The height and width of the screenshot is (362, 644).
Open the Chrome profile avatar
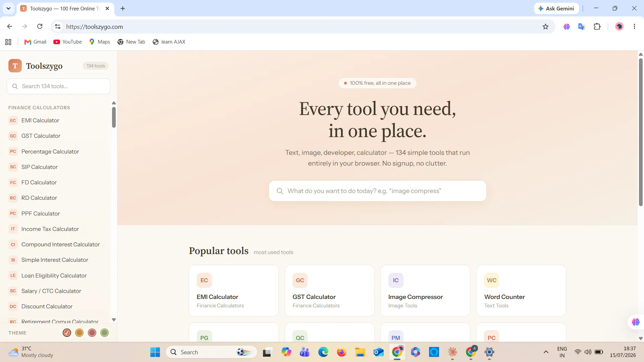coord(619,26)
